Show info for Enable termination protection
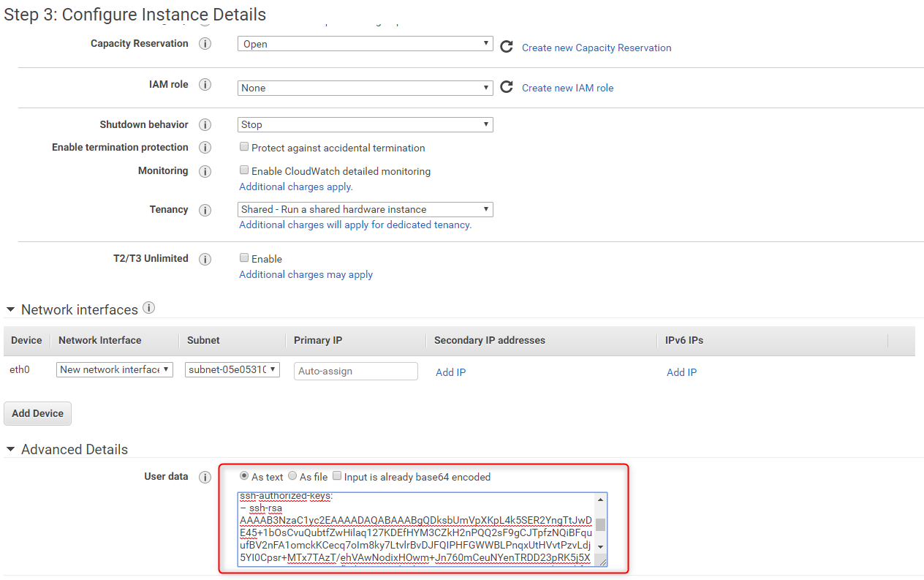924x580 pixels. 205,148
